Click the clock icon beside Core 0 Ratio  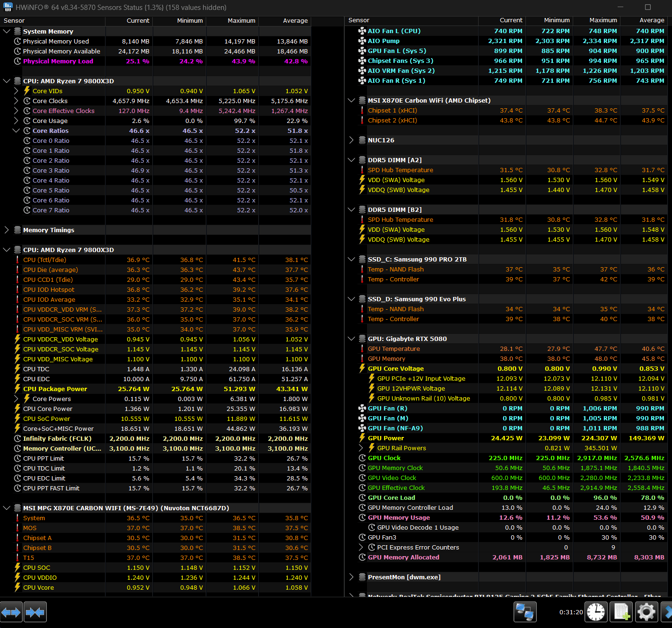[27, 141]
